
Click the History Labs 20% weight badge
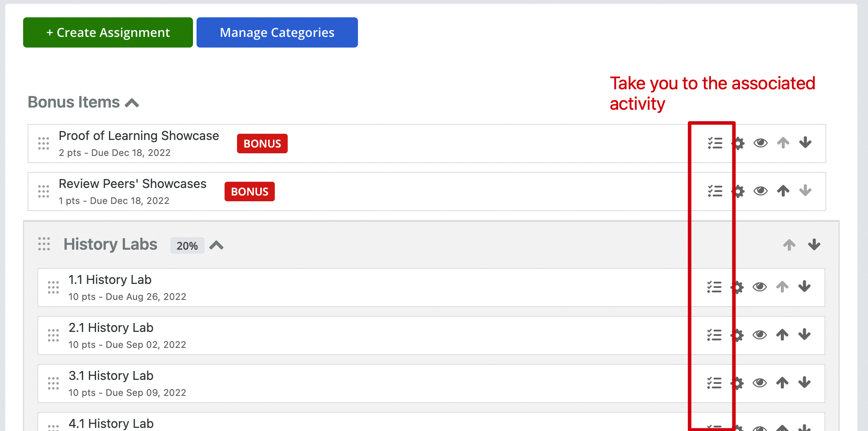187,246
